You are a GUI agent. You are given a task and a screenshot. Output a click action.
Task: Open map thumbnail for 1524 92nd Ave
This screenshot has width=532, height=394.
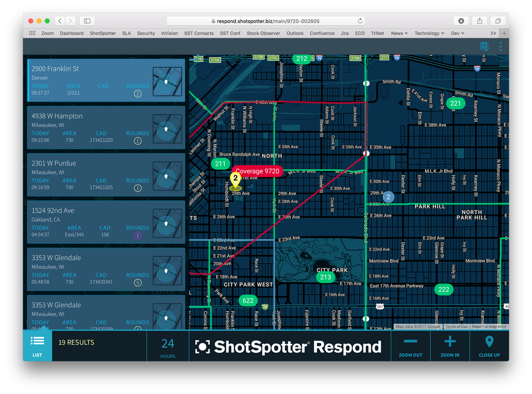click(167, 223)
